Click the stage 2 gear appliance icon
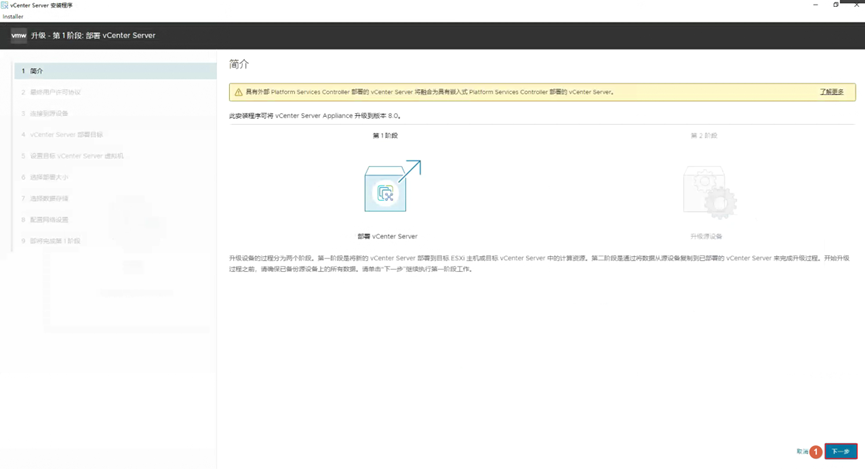This screenshot has height=469, width=865. (x=709, y=191)
